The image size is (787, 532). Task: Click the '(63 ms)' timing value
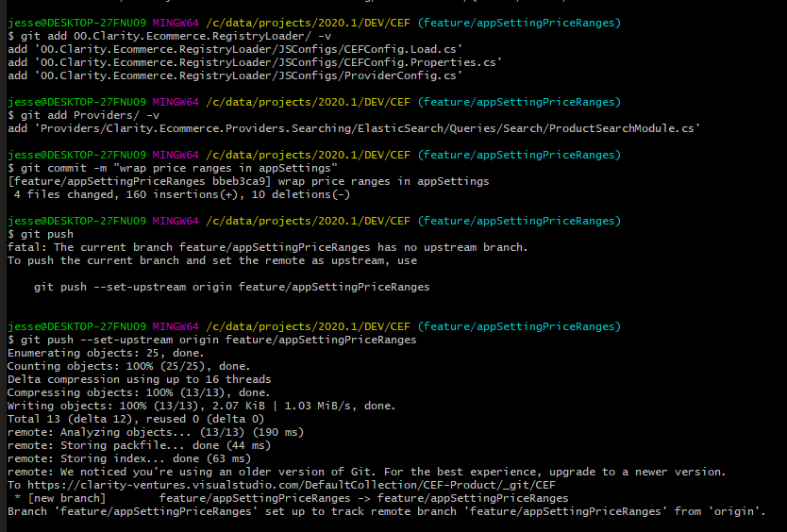click(228, 458)
